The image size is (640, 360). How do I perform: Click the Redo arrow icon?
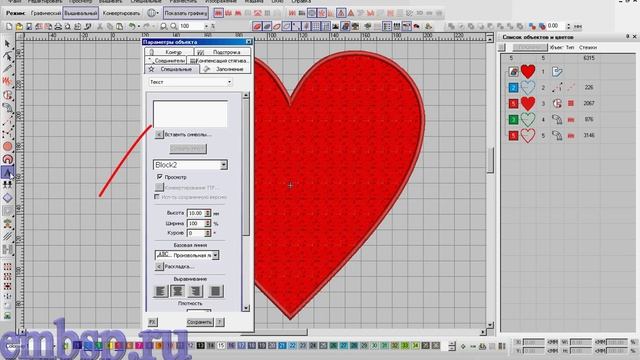tap(147, 26)
